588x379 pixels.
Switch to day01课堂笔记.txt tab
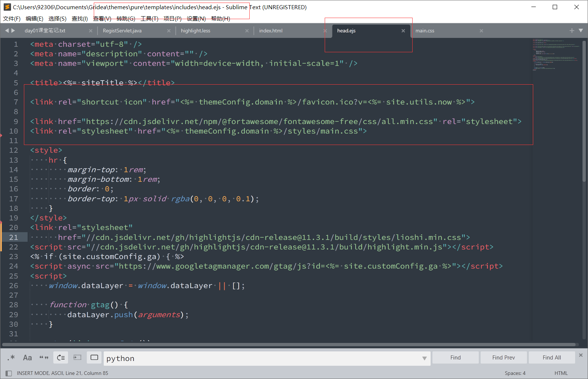pyautogui.click(x=45, y=31)
